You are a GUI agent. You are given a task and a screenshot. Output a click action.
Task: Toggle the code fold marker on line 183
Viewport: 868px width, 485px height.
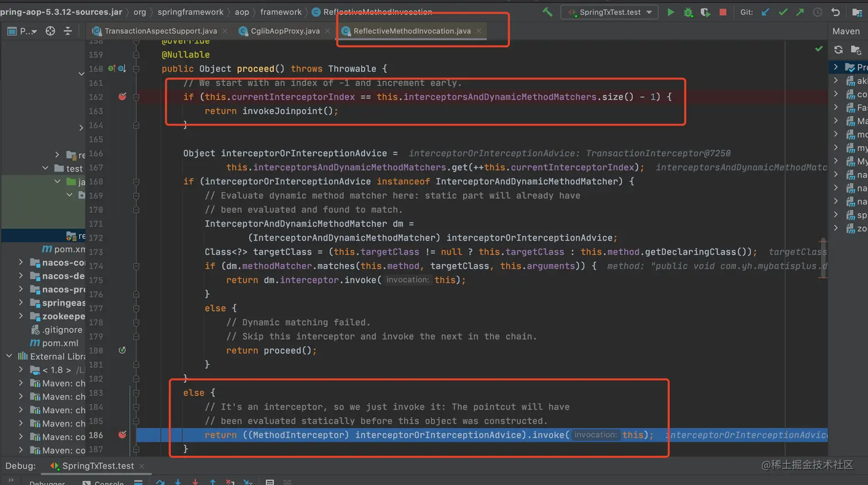tap(136, 393)
